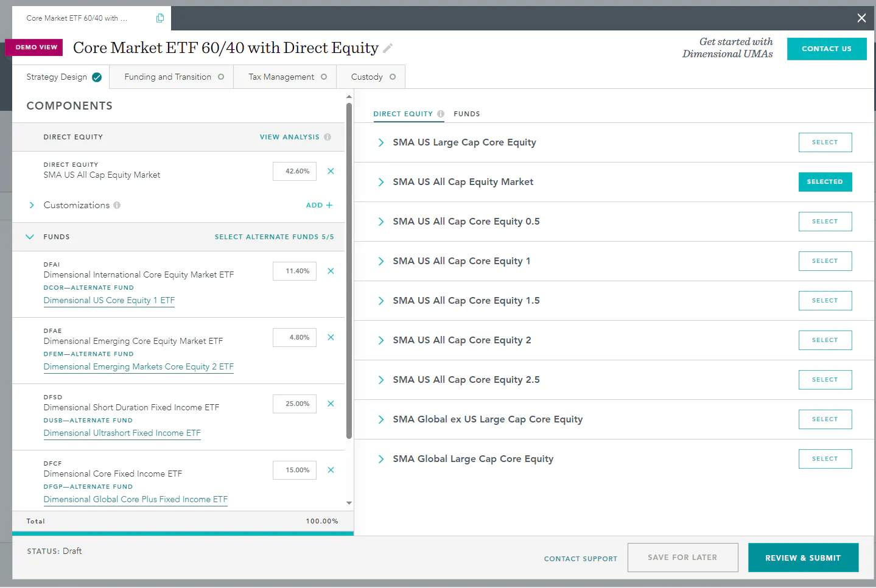Viewport: 876px width, 588px height.
Task: Click info icon next to Direct Equity tab
Action: coord(441,114)
